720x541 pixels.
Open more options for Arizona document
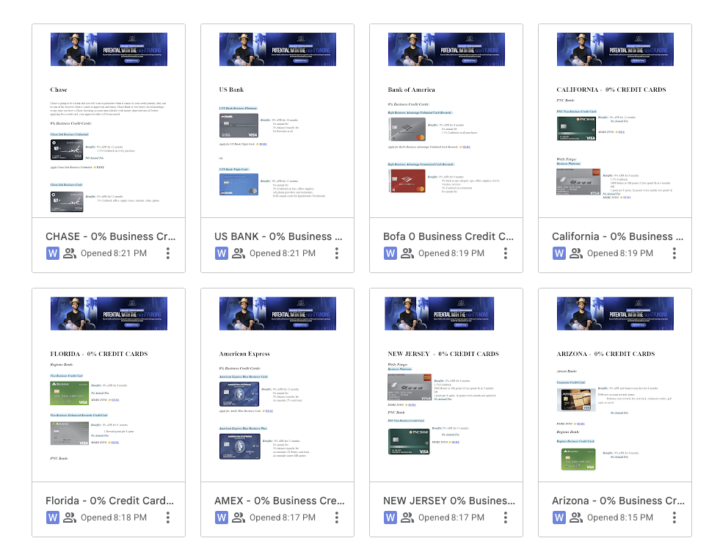click(x=674, y=518)
